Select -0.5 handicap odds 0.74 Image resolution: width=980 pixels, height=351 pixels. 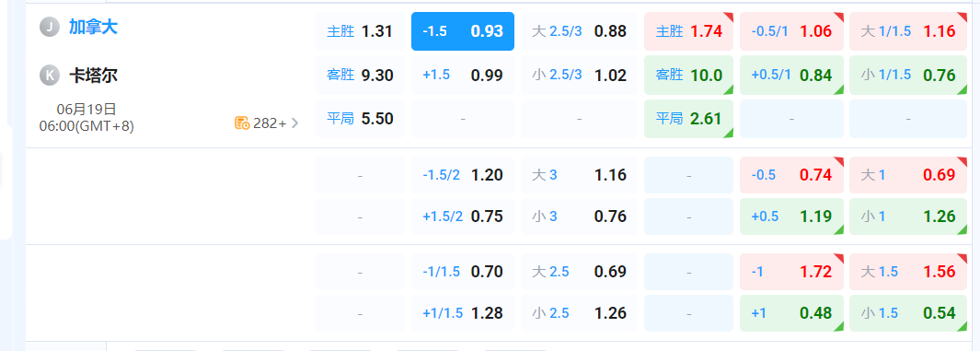point(792,174)
